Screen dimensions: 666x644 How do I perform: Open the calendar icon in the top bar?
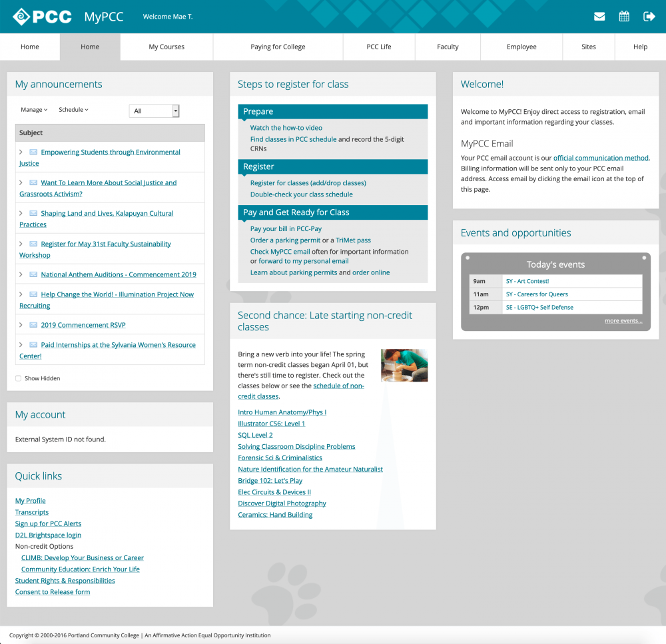point(624,16)
